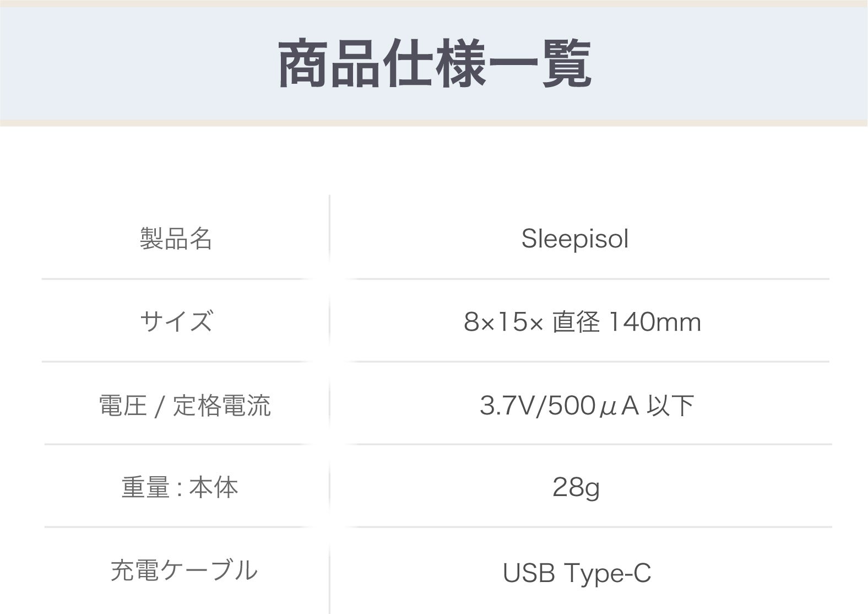Click the 28g weight value
This screenshot has width=868, height=614.
point(576,488)
